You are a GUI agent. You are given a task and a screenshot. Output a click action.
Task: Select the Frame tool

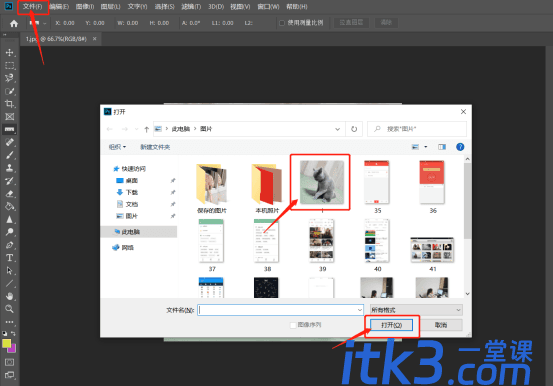pos(10,117)
